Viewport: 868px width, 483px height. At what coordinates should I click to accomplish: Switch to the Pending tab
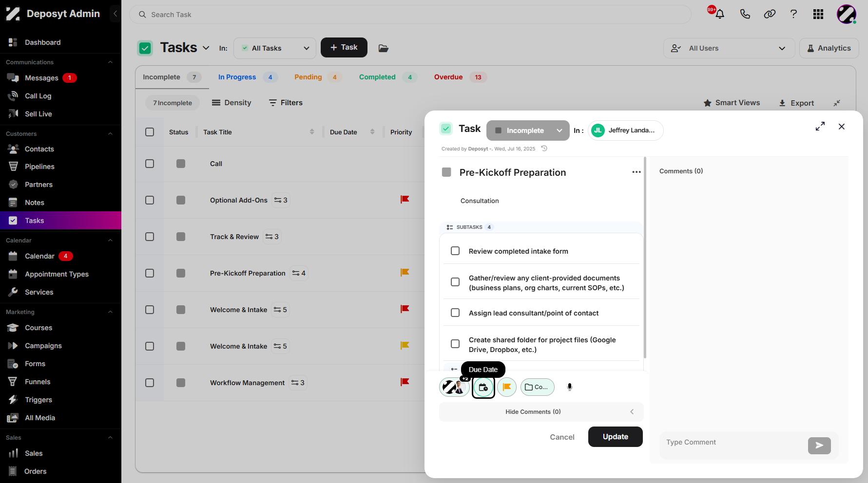[x=318, y=77]
